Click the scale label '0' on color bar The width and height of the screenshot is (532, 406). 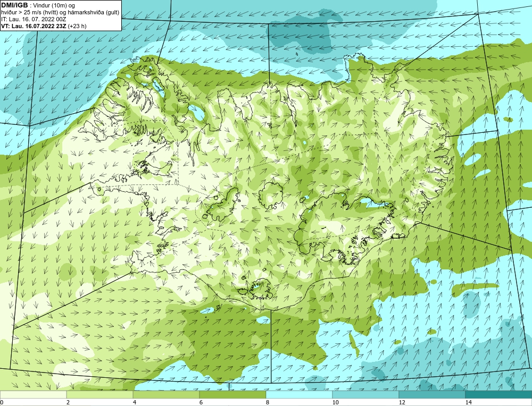tap(2, 402)
